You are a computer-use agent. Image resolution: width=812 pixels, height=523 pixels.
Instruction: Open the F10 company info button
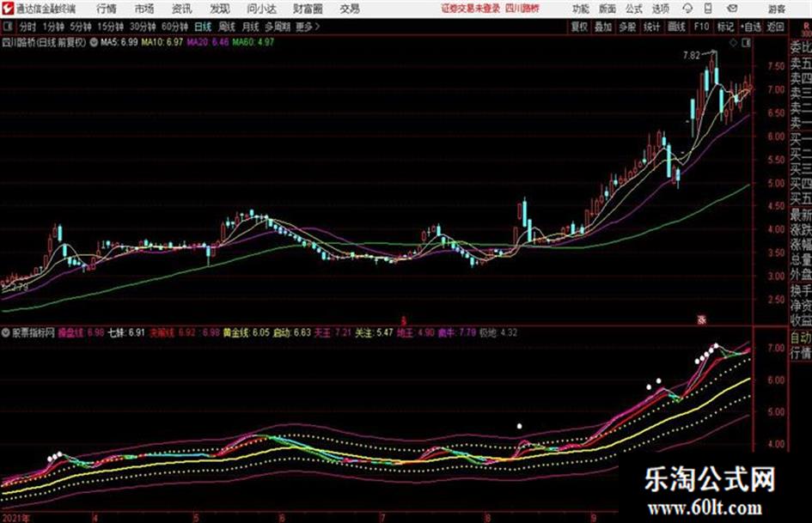click(701, 27)
